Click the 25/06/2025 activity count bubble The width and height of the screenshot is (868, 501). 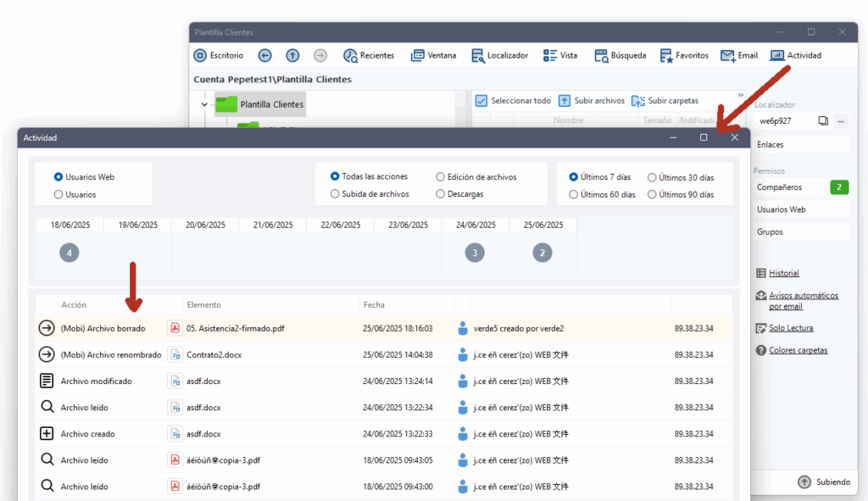click(x=542, y=253)
